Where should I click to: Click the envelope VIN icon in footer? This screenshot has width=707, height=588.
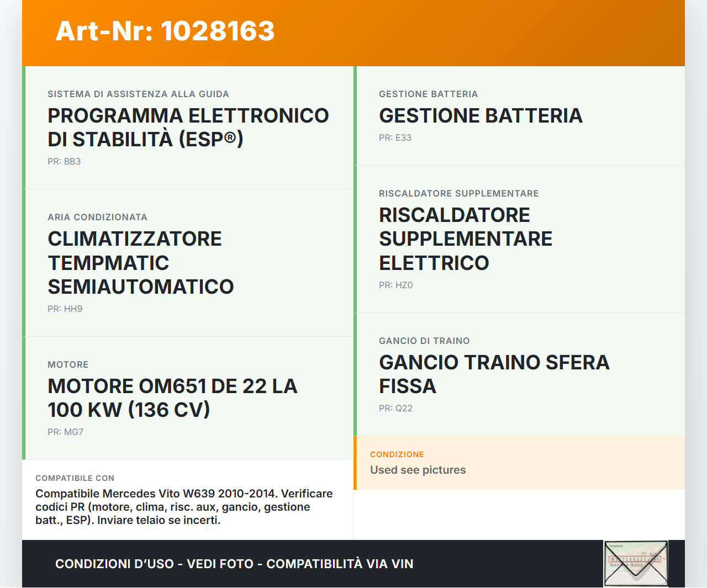(636, 563)
